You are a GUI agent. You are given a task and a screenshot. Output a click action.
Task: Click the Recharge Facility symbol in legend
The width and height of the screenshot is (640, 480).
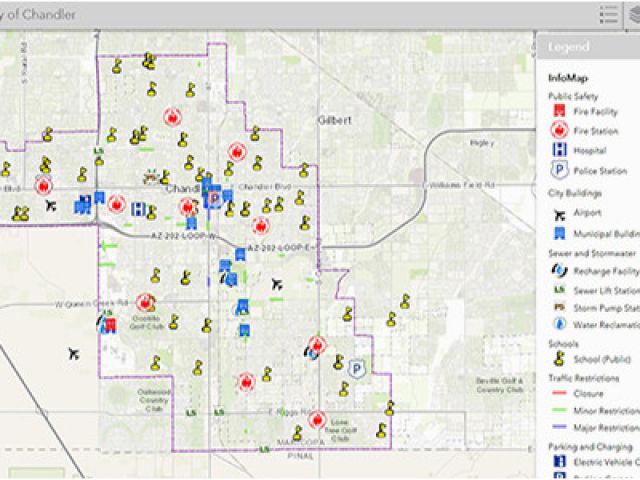pyautogui.click(x=558, y=270)
